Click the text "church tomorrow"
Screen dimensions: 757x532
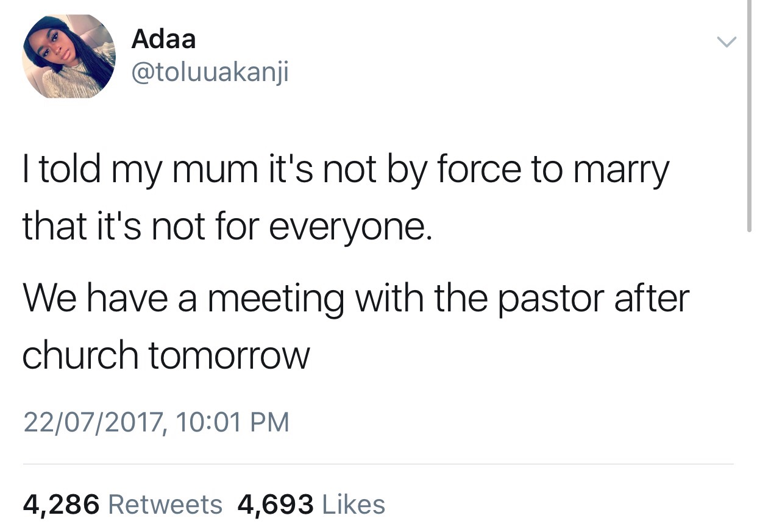coord(166,354)
